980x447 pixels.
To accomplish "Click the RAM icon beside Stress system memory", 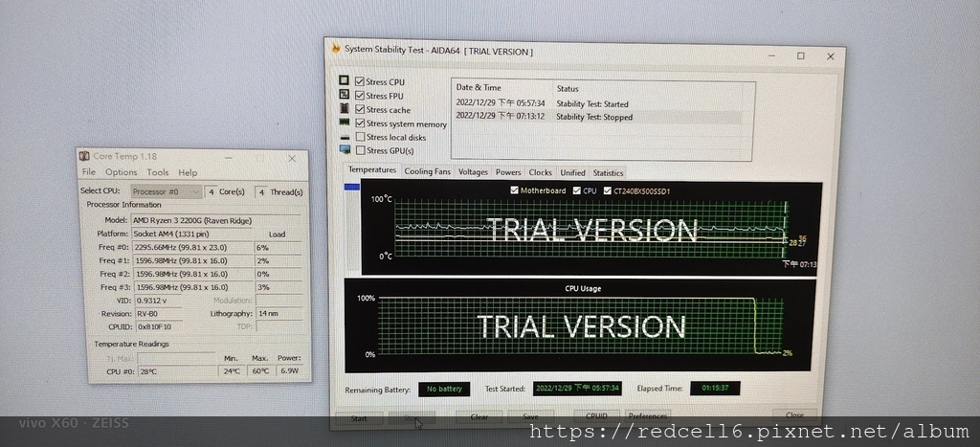I will click(x=345, y=123).
